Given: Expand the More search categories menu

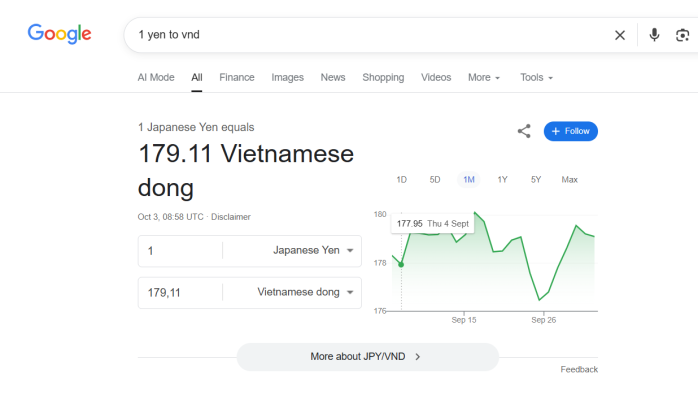Looking at the screenshot, I should pos(484,78).
